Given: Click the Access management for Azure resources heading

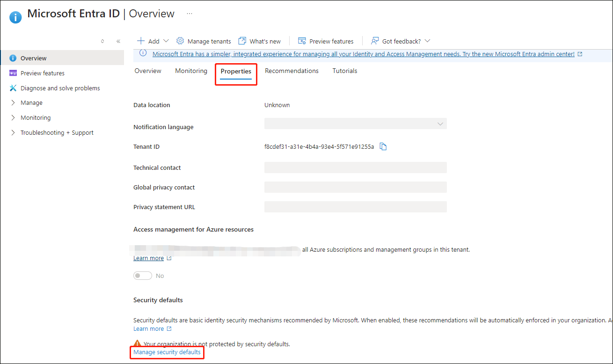Looking at the screenshot, I should [193, 229].
